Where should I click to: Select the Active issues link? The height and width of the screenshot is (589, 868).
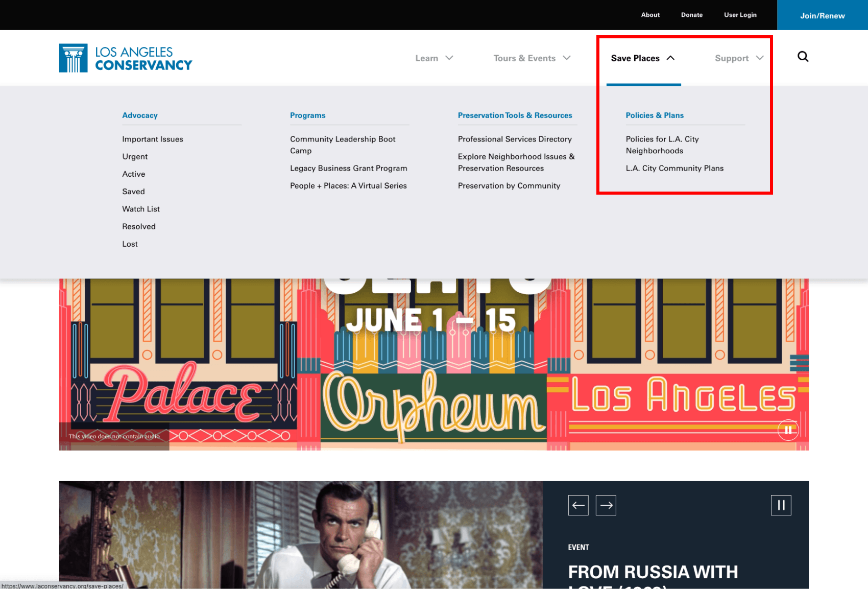click(x=134, y=174)
